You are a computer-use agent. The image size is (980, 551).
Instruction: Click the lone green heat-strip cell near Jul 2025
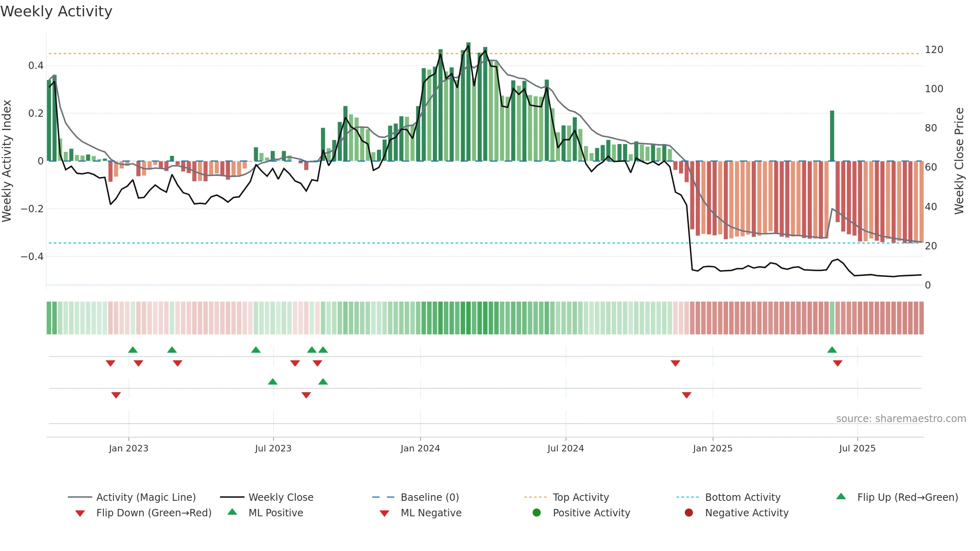[x=832, y=318]
